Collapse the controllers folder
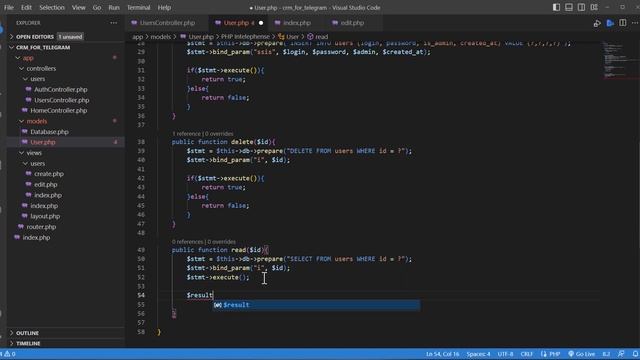This screenshot has height=360, width=640. click(x=41, y=69)
